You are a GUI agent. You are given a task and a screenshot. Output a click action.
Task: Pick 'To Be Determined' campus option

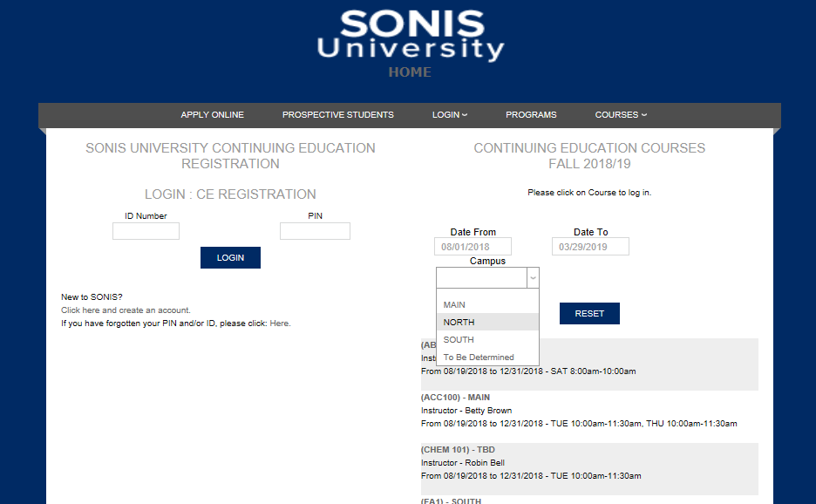click(x=479, y=358)
